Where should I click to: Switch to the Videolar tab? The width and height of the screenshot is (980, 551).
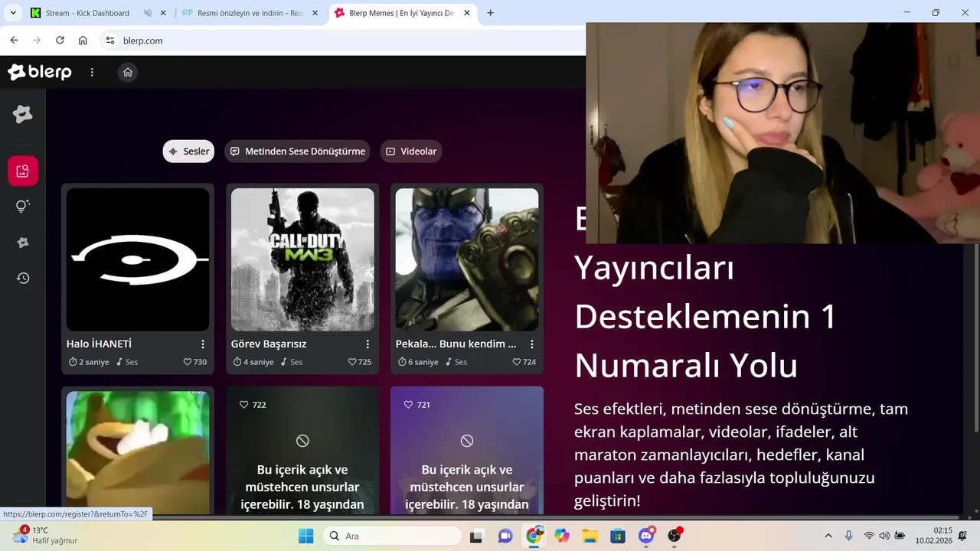(x=411, y=152)
